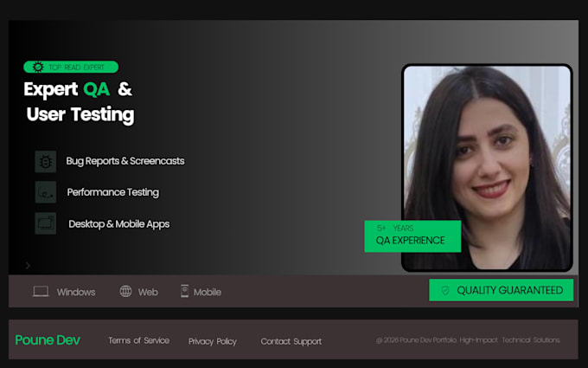Open the Contact Support link
588x368 pixels.
(291, 341)
